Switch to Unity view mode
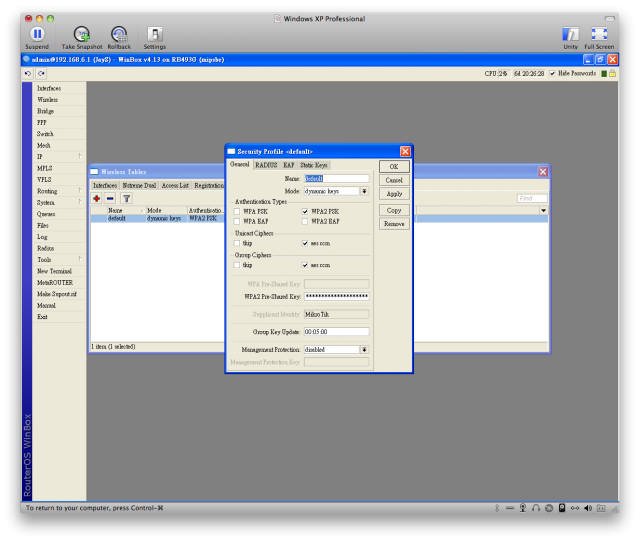Screen dimensions: 640x542 coord(570,34)
